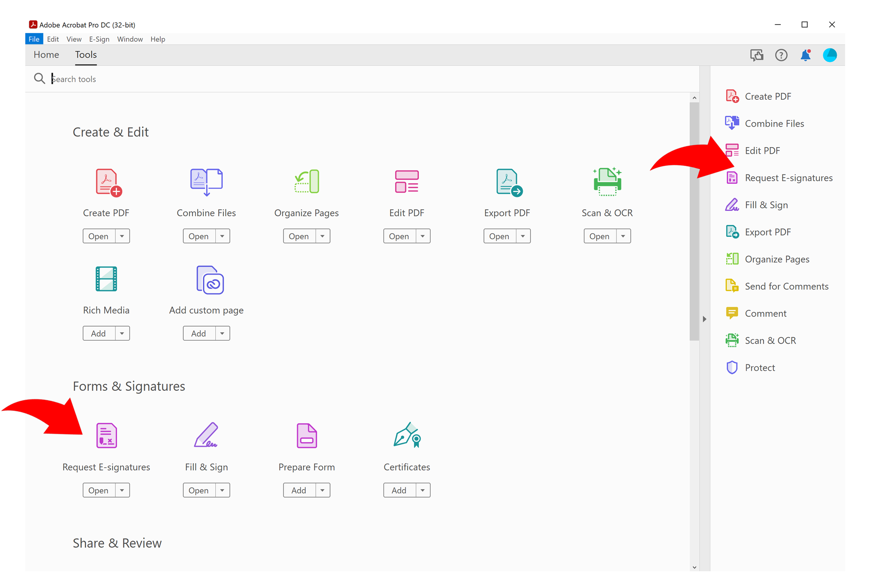The image size is (870, 588).
Task: Click the scroll up arrow of tools list
Action: (694, 98)
